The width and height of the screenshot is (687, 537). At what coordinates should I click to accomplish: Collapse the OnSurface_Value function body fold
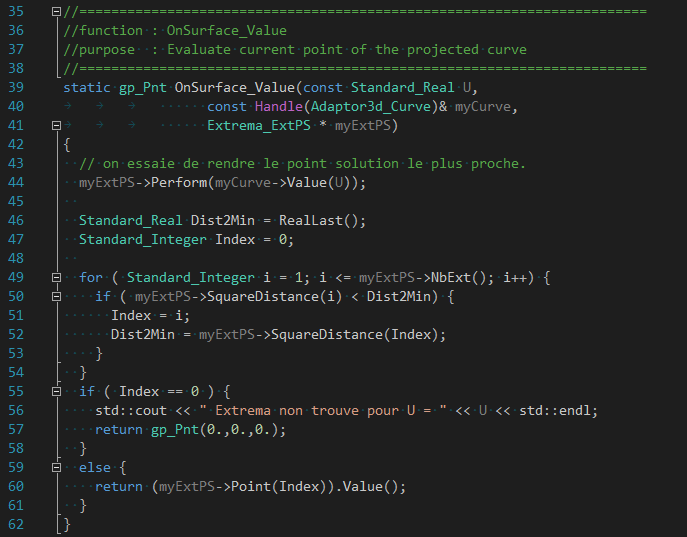coord(56,126)
